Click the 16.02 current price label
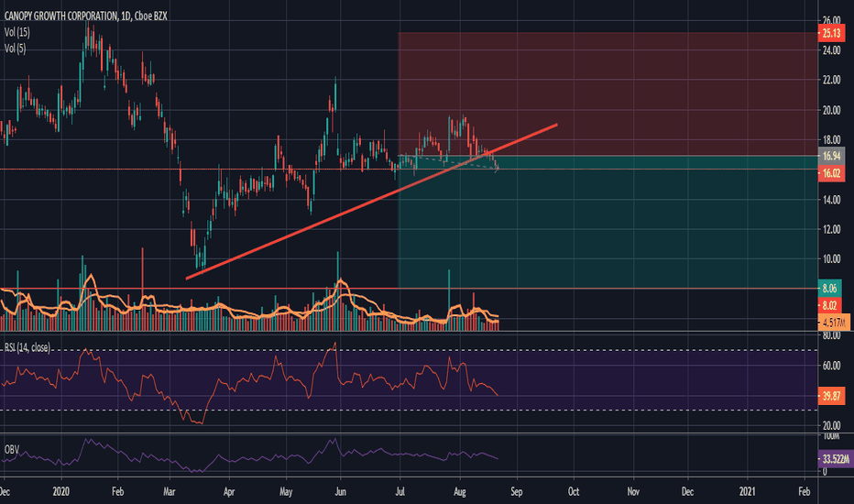This screenshot has width=854, height=504. (x=831, y=173)
